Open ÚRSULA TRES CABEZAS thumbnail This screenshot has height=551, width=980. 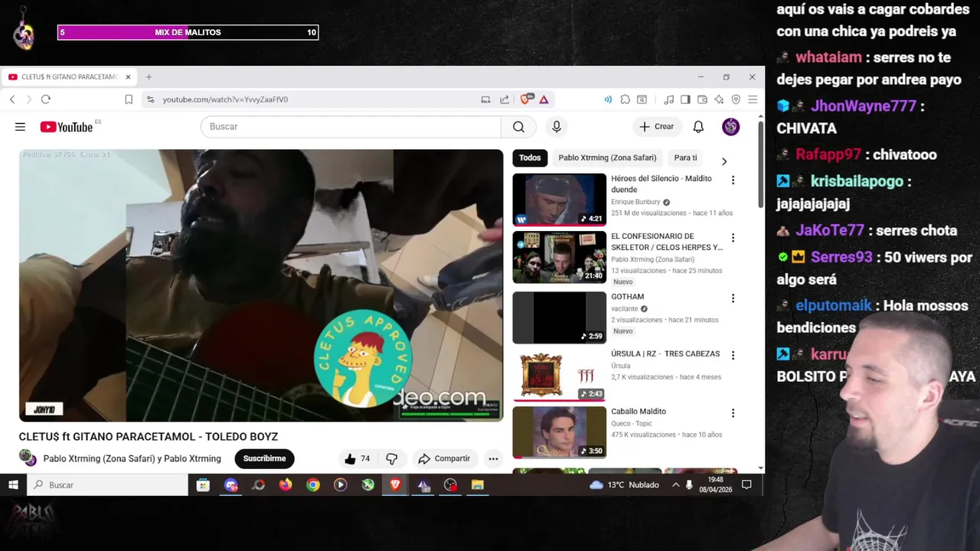coord(559,375)
